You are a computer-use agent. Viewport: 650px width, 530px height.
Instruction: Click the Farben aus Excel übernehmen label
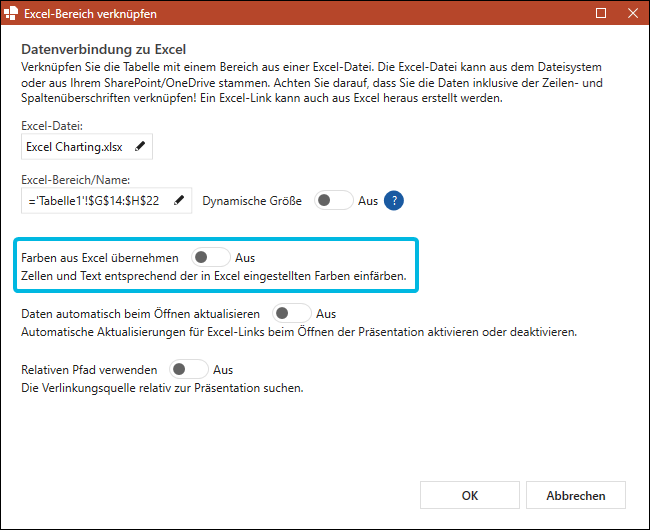(x=100, y=258)
